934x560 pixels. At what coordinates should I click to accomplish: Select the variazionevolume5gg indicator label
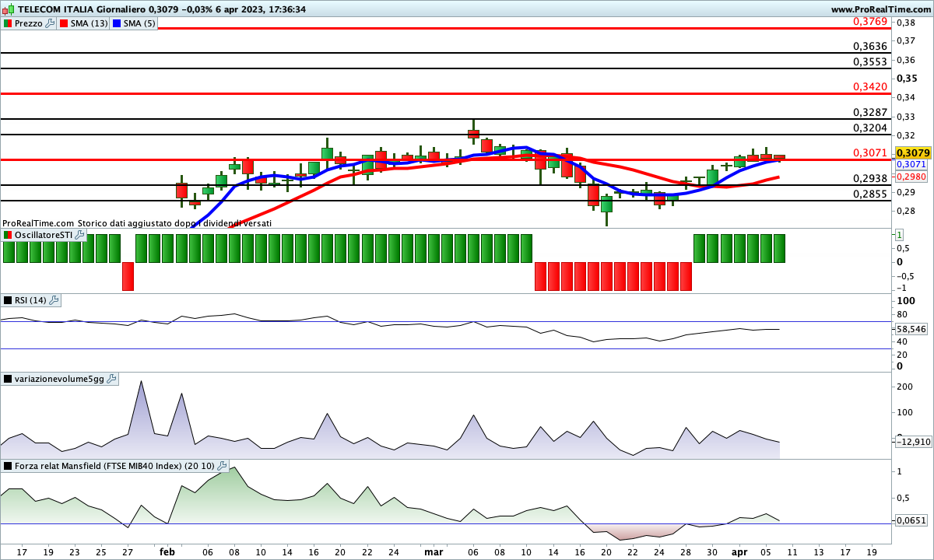tap(60, 379)
